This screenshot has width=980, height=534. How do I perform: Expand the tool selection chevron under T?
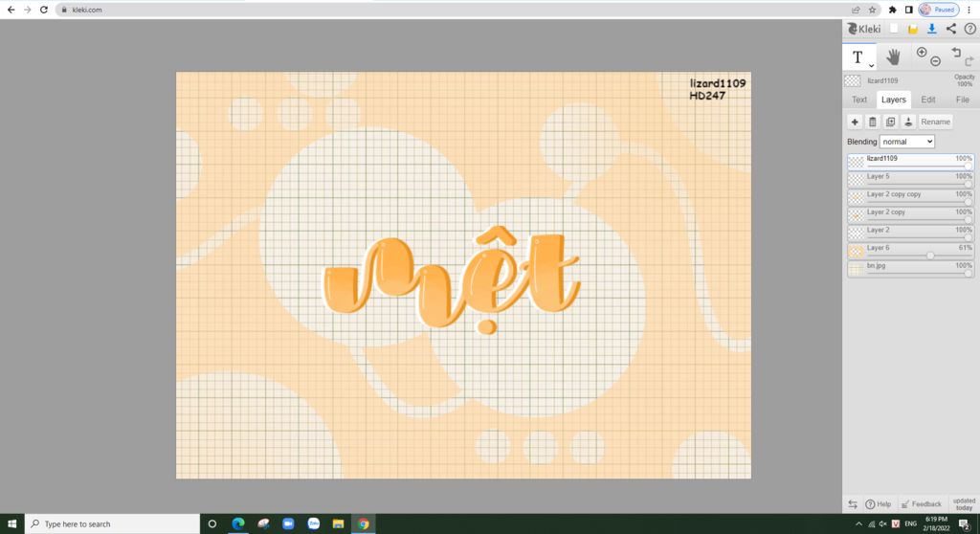pos(871,65)
